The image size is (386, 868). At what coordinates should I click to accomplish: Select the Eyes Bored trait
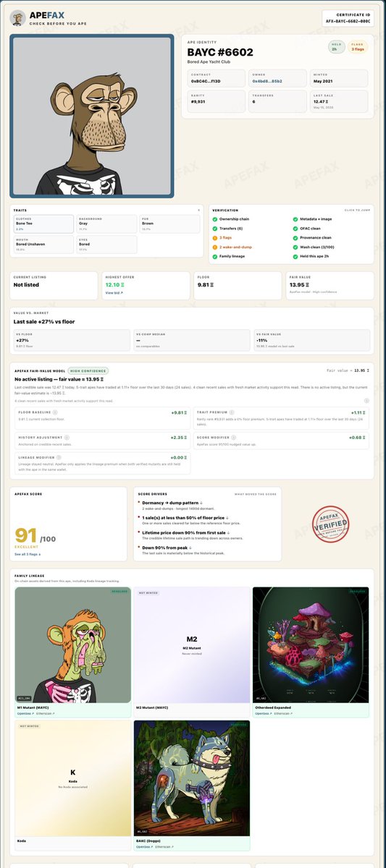point(106,243)
